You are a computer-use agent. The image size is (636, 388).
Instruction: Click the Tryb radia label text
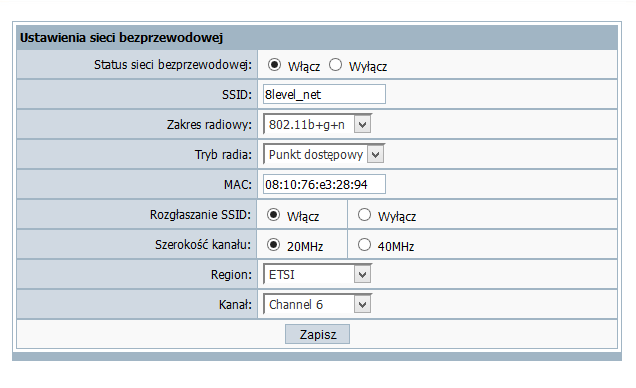click(x=223, y=154)
